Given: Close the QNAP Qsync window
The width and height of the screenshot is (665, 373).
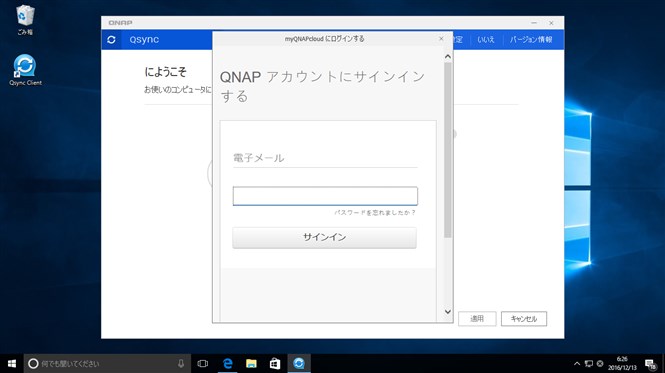Looking at the screenshot, I should point(551,23).
